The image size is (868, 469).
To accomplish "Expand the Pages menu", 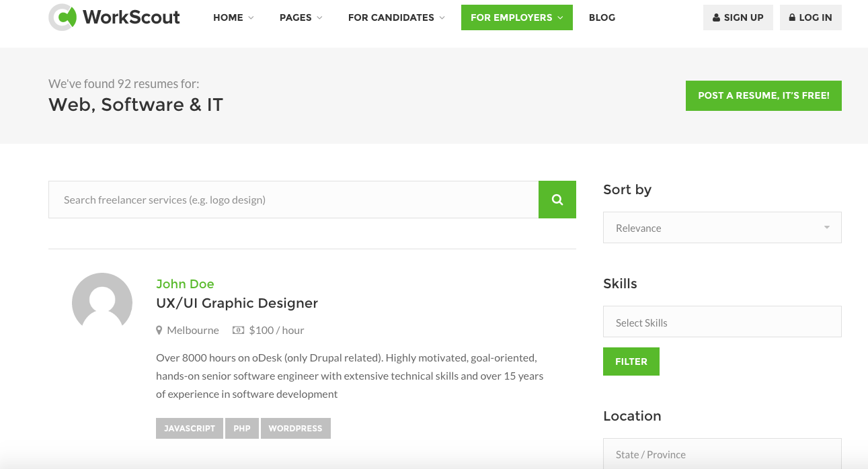I will (301, 17).
